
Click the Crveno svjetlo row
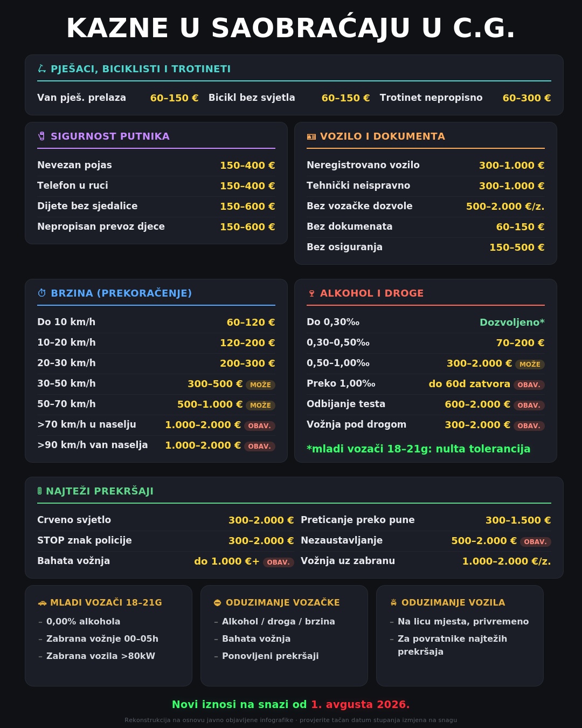[165, 520]
